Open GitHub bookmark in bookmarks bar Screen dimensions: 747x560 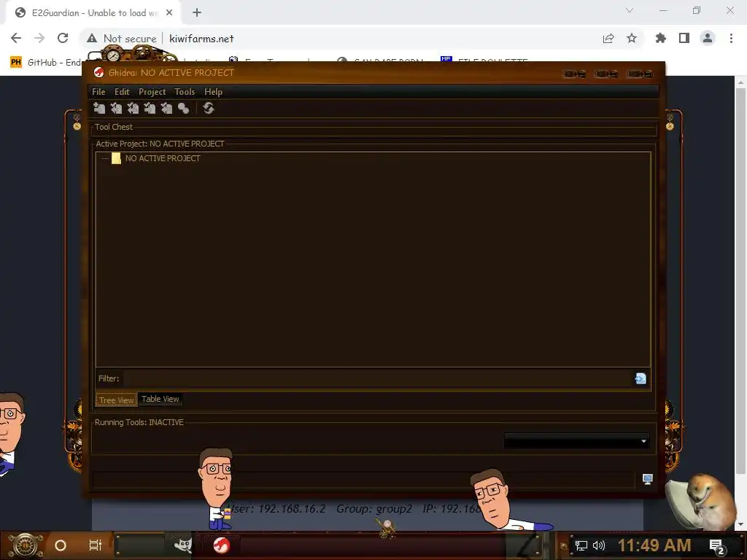point(46,63)
